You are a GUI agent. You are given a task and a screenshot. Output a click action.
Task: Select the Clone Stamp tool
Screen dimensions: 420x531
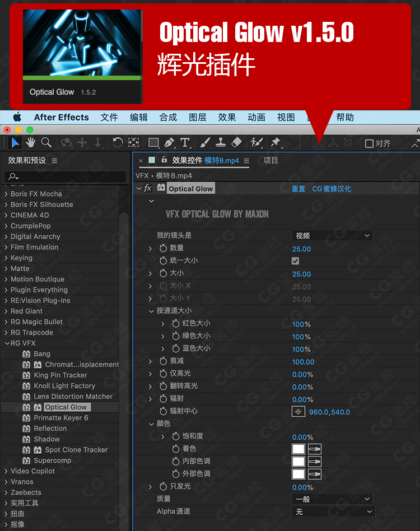(221, 143)
